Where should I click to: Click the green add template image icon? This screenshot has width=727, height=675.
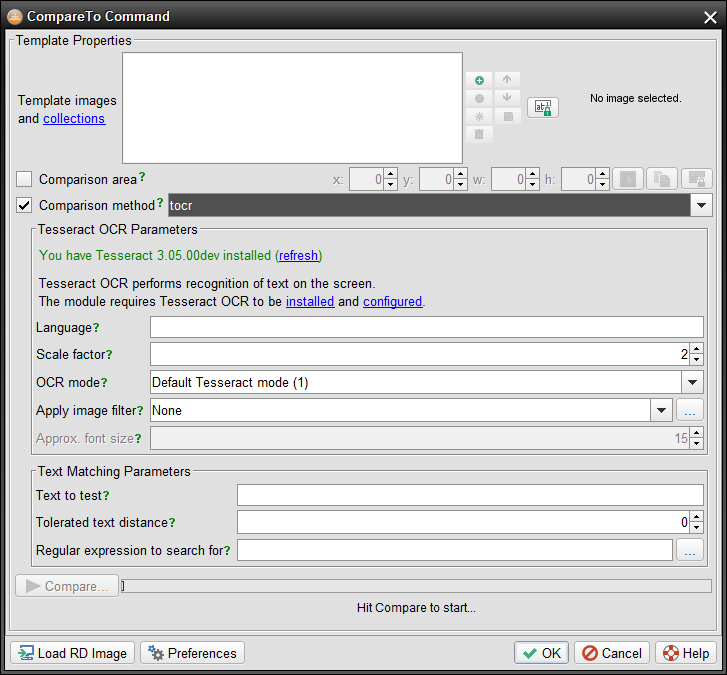479,80
